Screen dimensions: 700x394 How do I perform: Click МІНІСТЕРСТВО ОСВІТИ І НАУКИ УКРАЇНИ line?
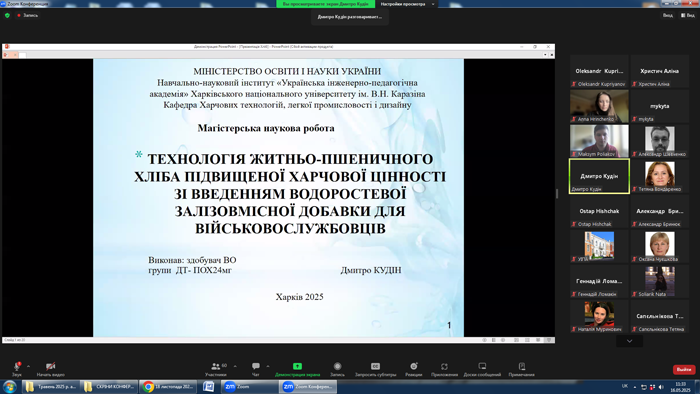click(287, 71)
